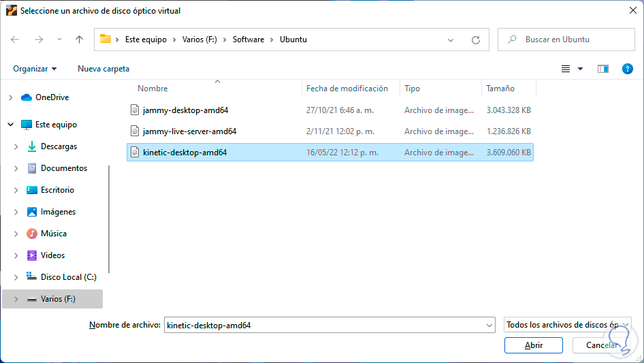Select 'Software' in address breadcrumb
The image size is (644, 363).
click(248, 40)
